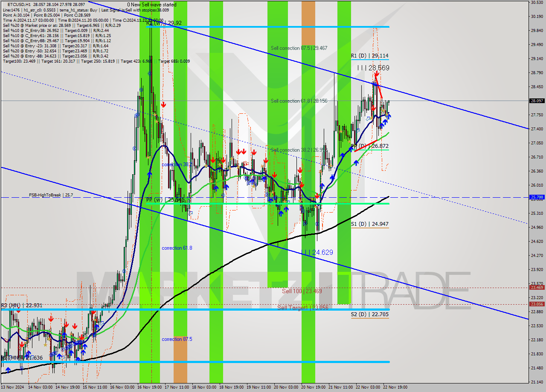This screenshot has width=546, height=392.
Task: Select the 'Target100: 23.469' targets summary line
Action: (96, 61)
